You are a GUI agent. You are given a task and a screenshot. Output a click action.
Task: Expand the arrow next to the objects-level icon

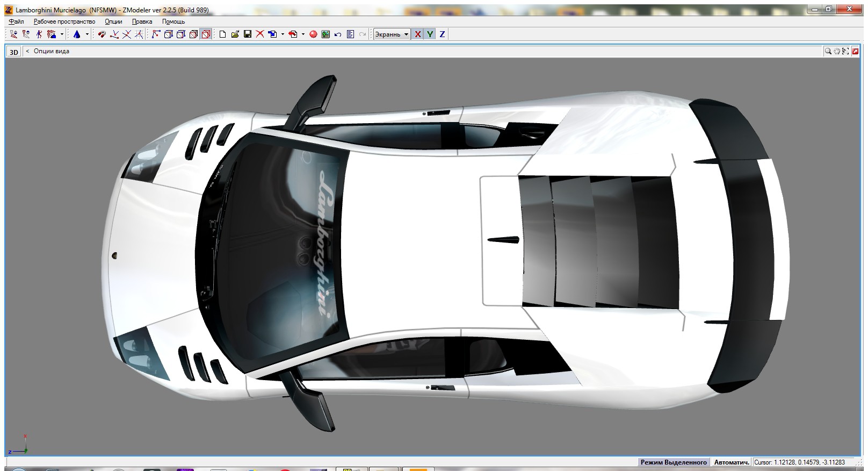pos(62,34)
